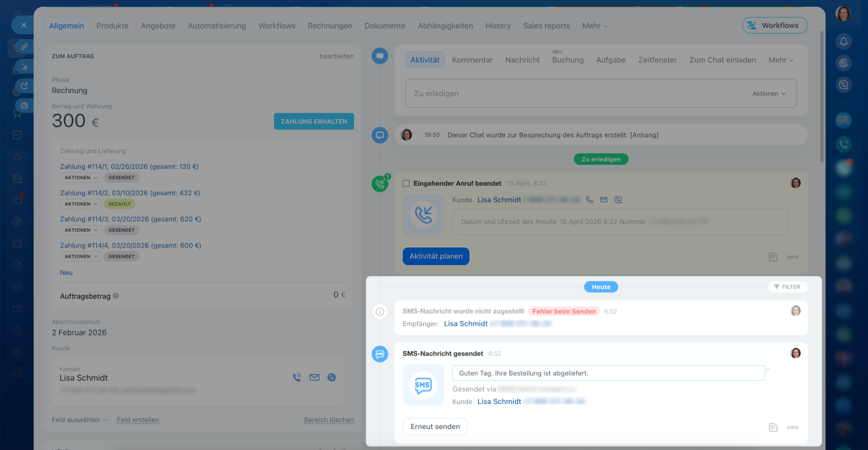Viewport: 868px width, 450px height.
Task: Open the Abhängigkeiten tab
Action: tap(446, 26)
